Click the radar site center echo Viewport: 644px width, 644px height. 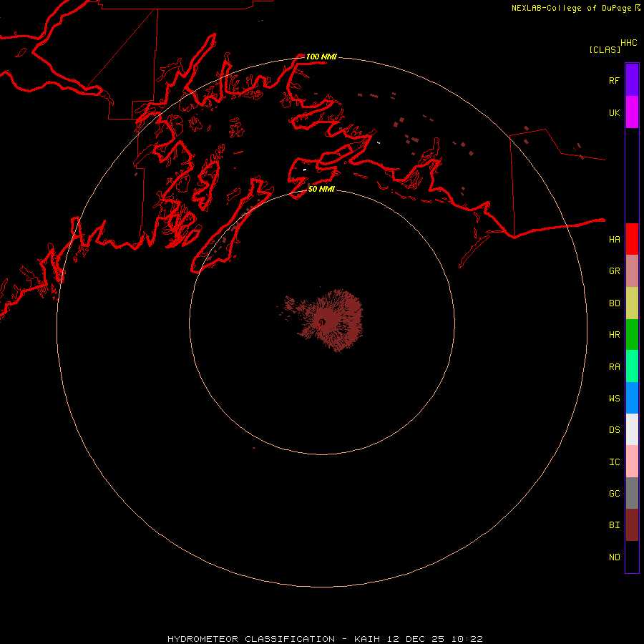click(x=323, y=321)
